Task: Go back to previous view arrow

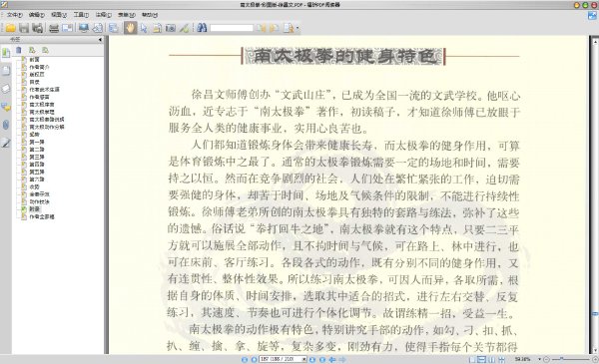Action: pos(332,359)
